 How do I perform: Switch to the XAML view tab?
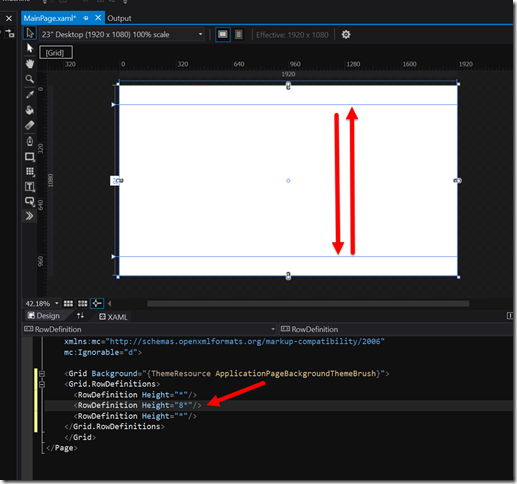[x=113, y=317]
